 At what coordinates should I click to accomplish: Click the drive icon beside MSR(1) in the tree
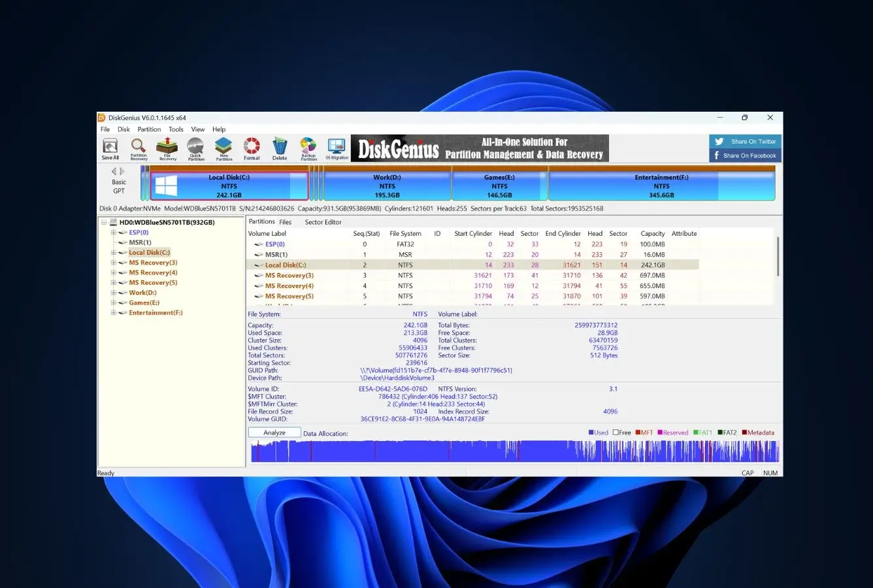coord(122,242)
